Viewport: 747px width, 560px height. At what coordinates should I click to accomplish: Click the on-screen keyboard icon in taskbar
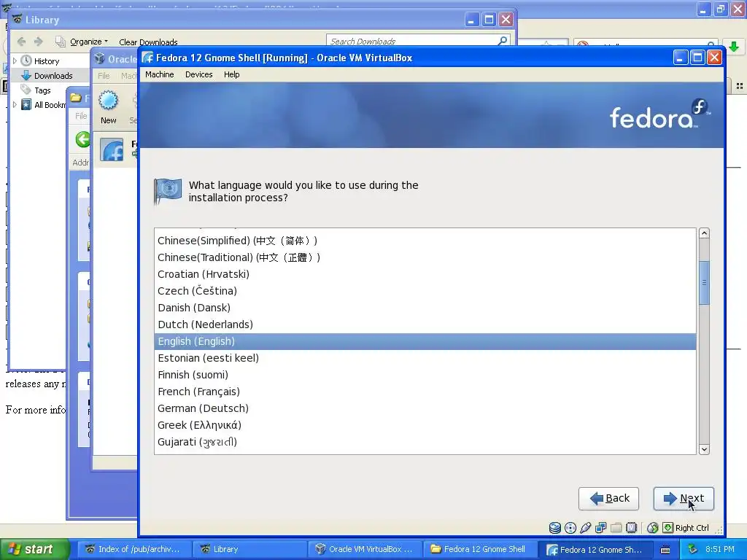click(665, 550)
